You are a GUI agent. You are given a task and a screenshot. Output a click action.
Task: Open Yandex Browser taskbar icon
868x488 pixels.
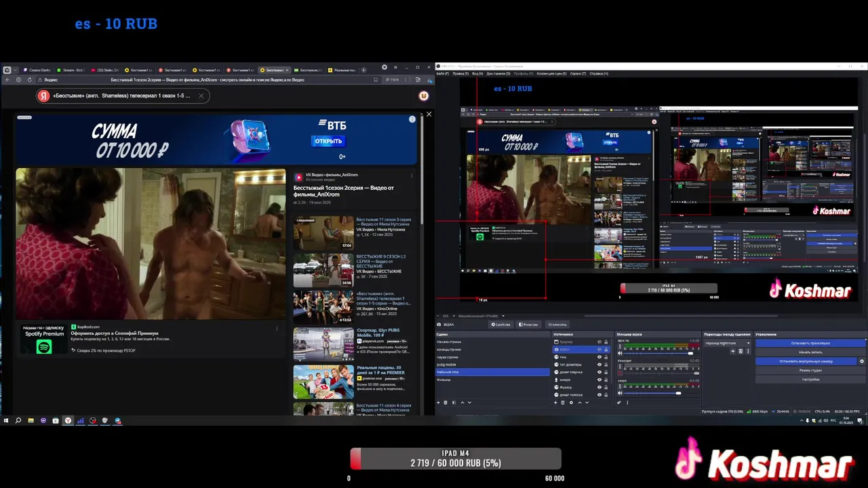coord(68,420)
